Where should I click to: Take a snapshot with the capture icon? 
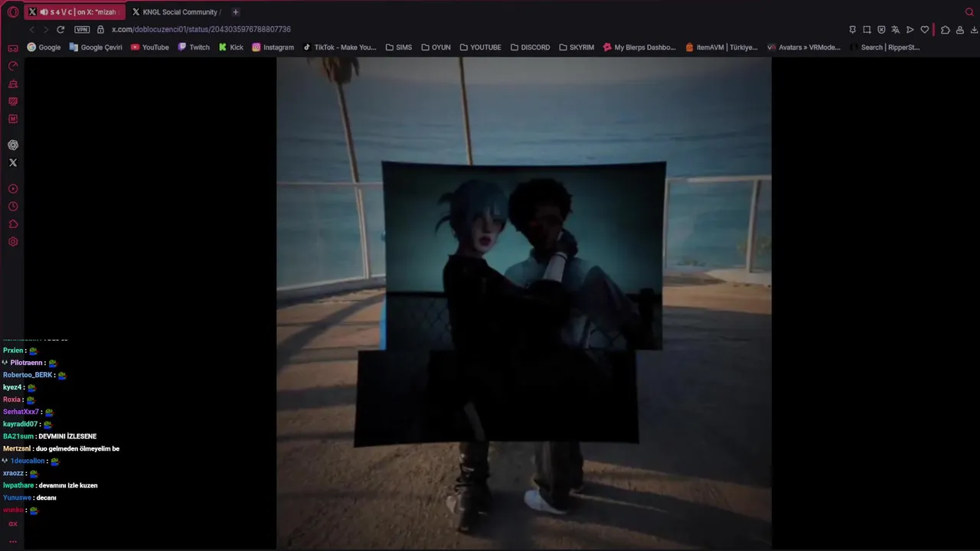[867, 30]
